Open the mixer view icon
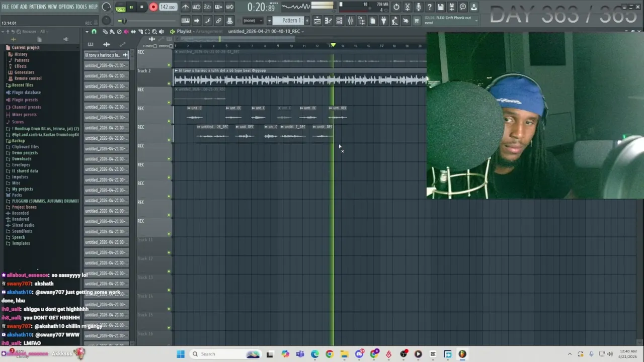Screen dimensions: 644x362 pos(350,21)
